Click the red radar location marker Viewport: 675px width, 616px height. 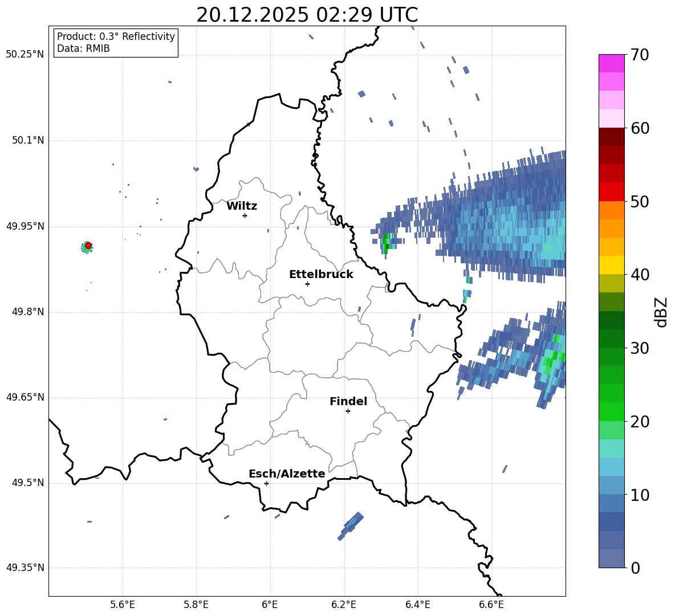[x=88, y=245]
